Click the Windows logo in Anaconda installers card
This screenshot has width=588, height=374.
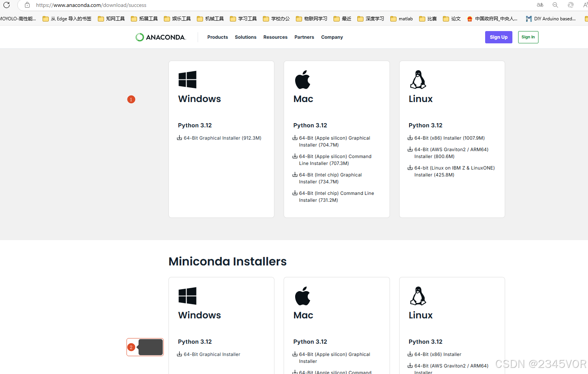[187, 79]
